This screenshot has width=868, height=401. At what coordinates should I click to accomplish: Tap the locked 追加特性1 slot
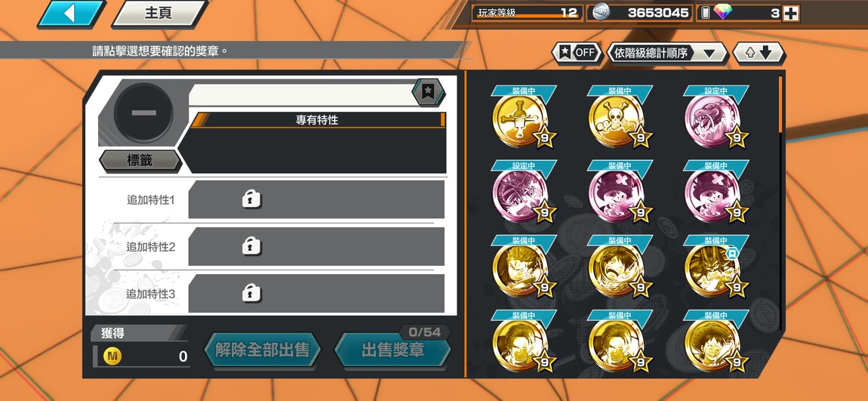tap(316, 199)
